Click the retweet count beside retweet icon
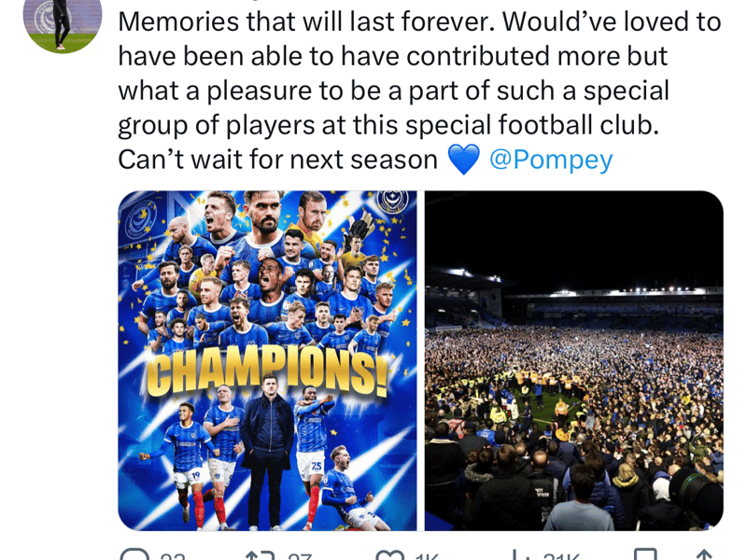 click(300, 556)
